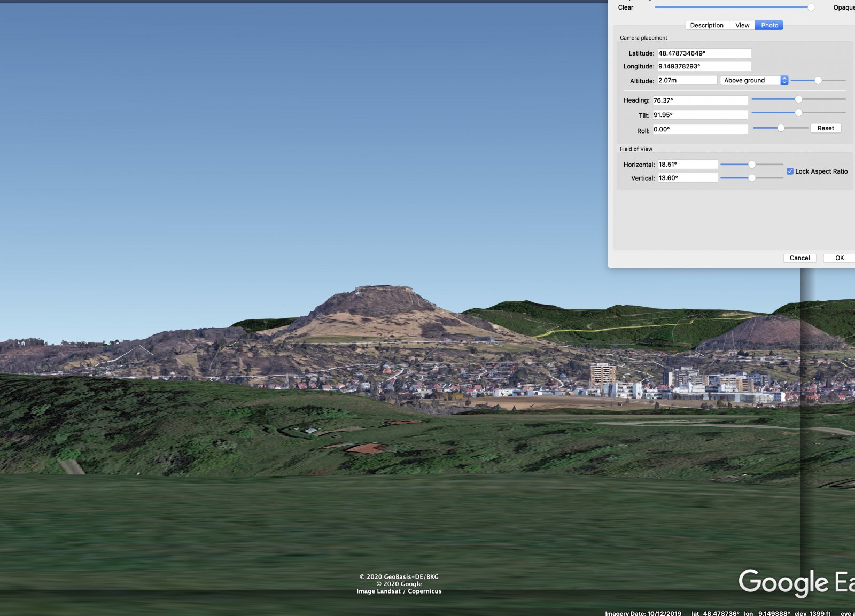Click the Reset button next to Roll
This screenshot has height=616, width=855.
825,128
